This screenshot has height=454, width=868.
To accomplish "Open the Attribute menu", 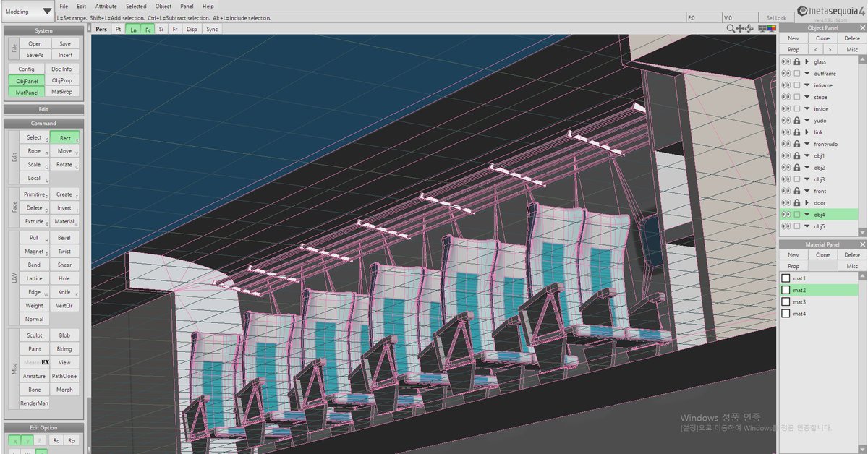I will (x=106, y=6).
